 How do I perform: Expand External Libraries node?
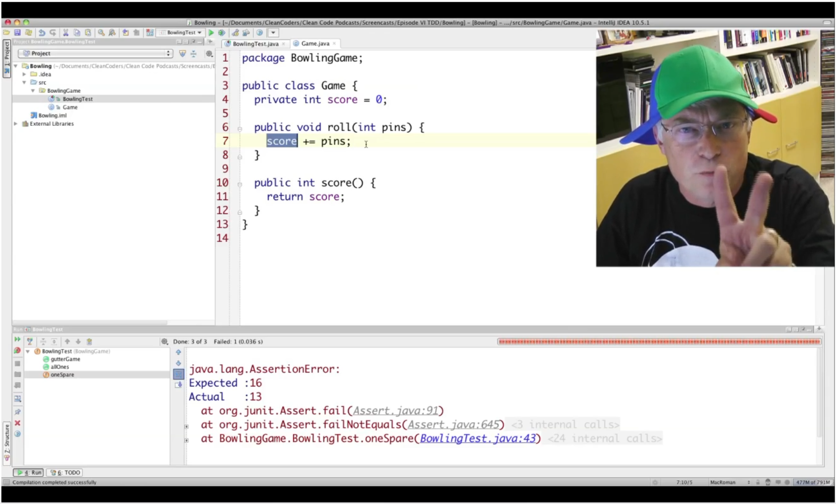(16, 124)
